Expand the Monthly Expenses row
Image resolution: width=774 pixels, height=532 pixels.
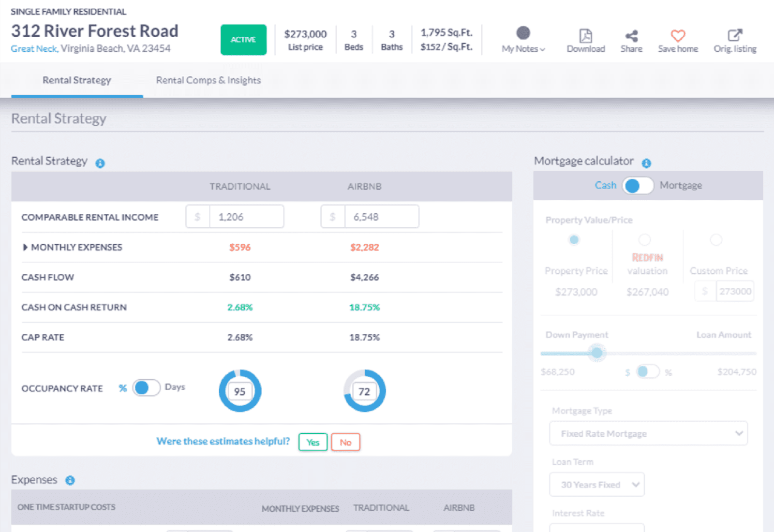25,248
